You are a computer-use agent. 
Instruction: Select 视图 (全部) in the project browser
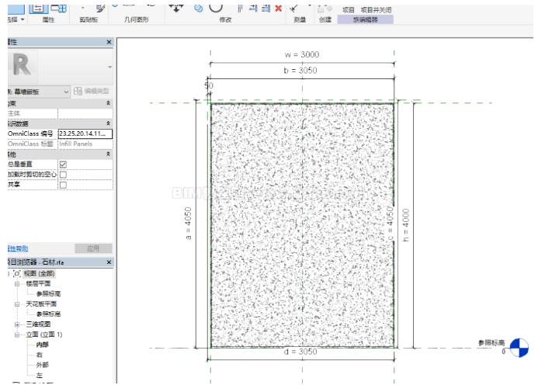pos(39,274)
